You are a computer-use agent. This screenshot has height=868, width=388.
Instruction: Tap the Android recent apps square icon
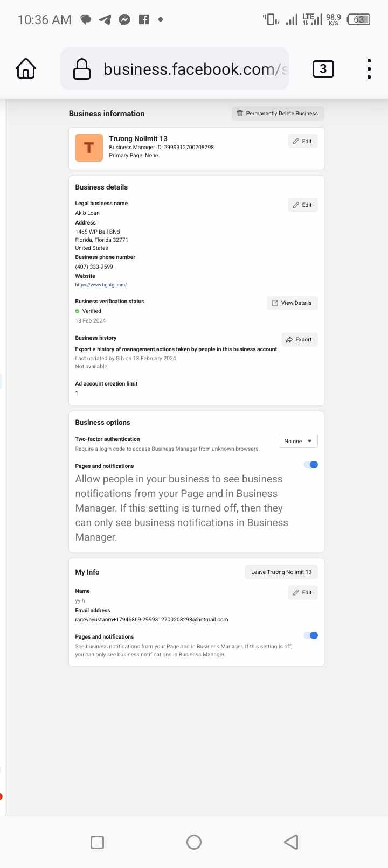click(98, 842)
